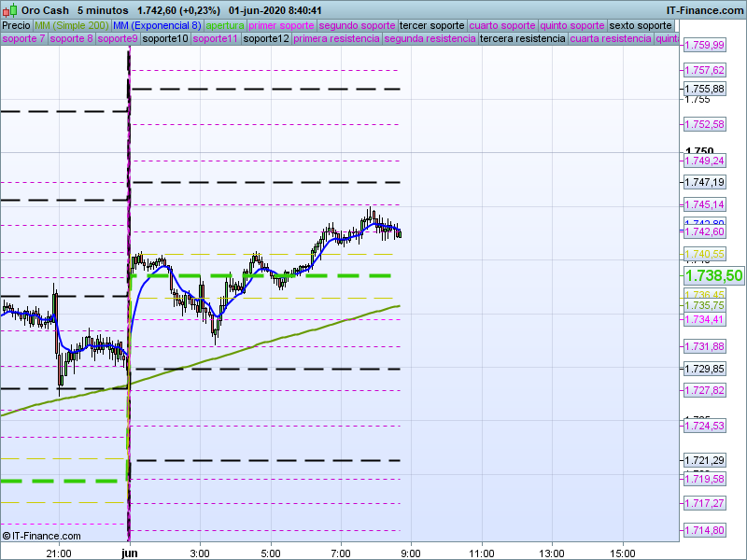Image resolution: width=747 pixels, height=560 pixels.
Task: Click the 5 minutos timeframe text
Action: coord(103,10)
